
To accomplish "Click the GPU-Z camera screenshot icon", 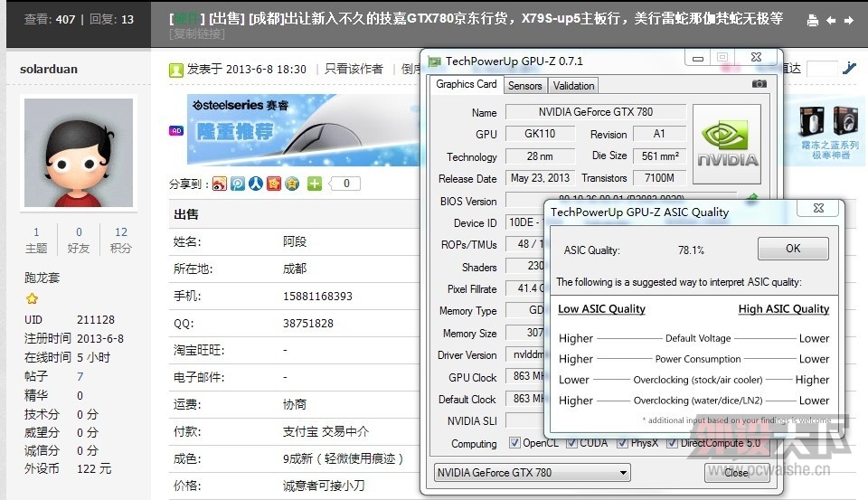I will click(759, 83).
